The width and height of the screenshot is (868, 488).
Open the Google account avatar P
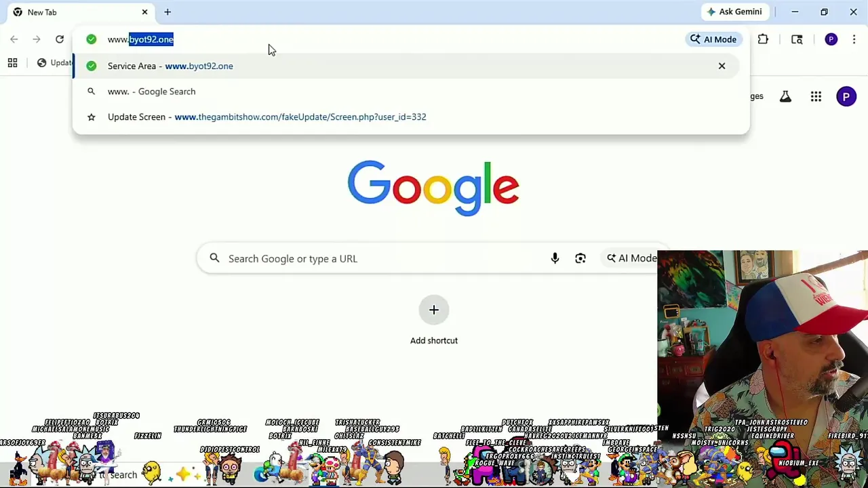click(x=846, y=97)
